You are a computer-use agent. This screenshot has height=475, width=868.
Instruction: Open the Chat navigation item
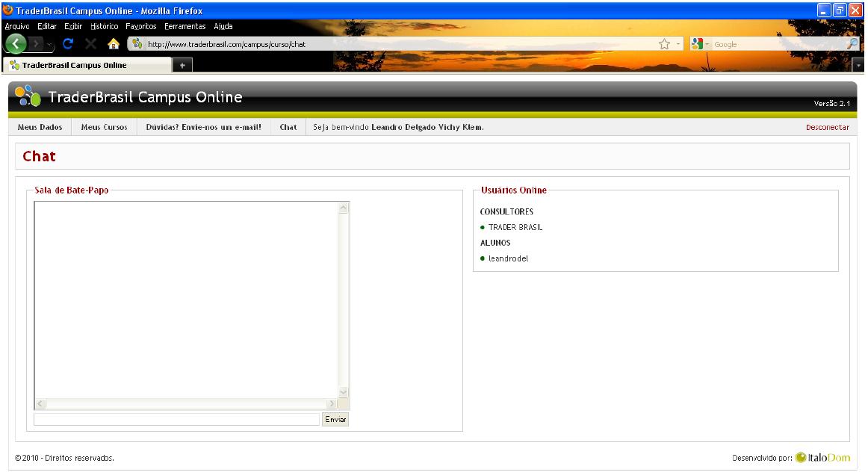click(288, 127)
